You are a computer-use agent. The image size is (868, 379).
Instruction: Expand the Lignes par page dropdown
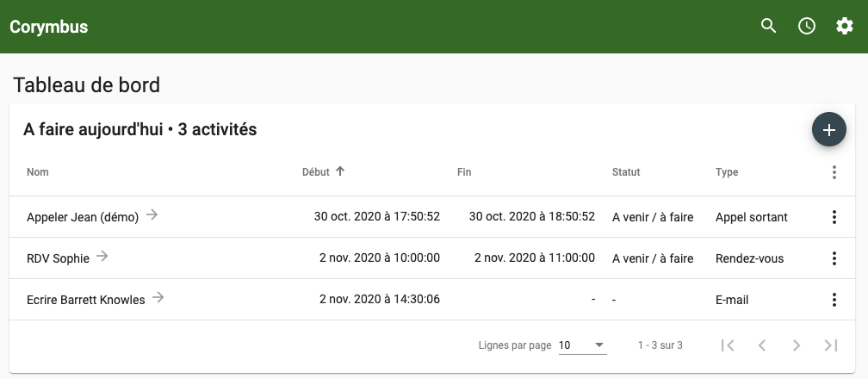pyautogui.click(x=582, y=345)
